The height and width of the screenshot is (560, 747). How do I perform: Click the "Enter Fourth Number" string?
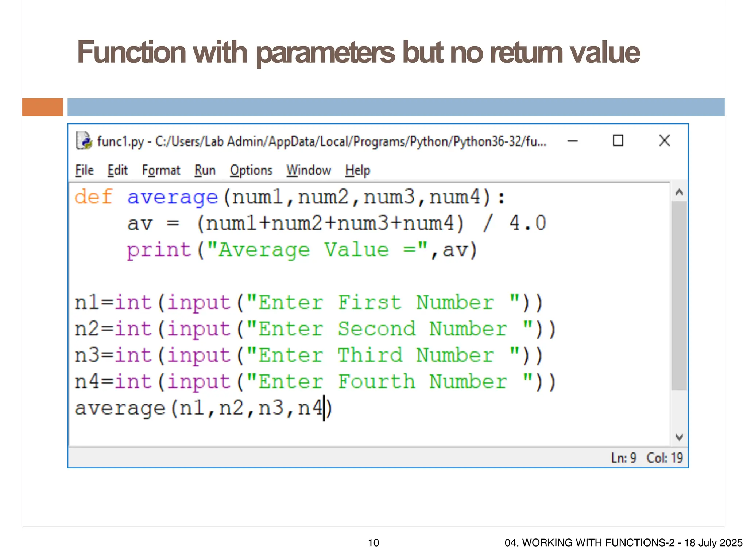pyautogui.click(x=389, y=381)
